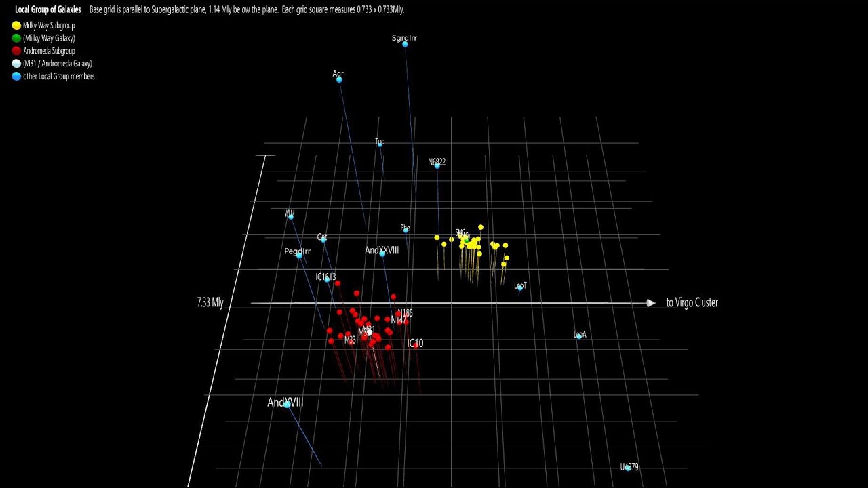
Task: Pick the Cet galaxy point
Action: pos(323,239)
